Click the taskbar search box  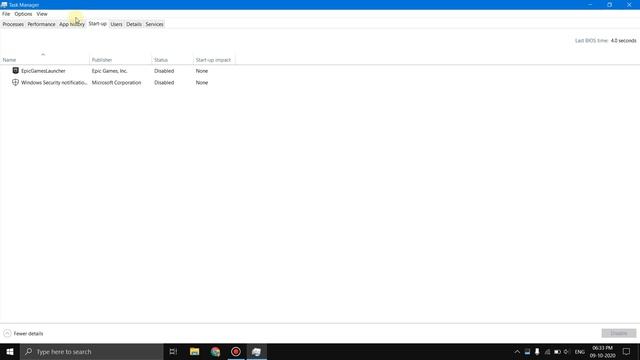92,351
